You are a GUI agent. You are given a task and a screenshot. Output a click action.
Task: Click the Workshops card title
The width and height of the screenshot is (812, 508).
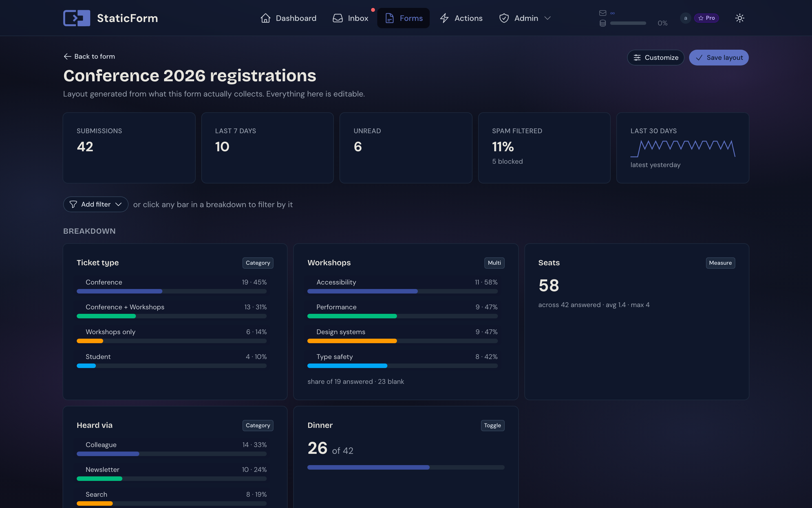tap(329, 263)
